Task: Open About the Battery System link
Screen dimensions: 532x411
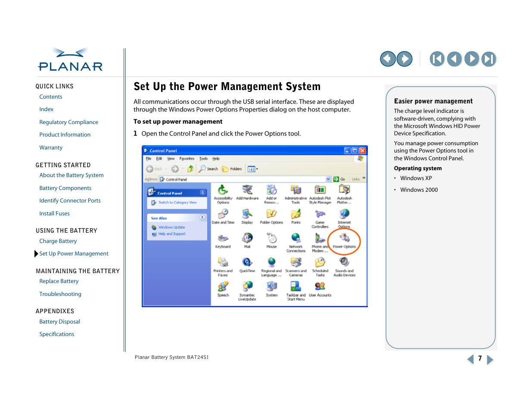Action: click(72, 175)
